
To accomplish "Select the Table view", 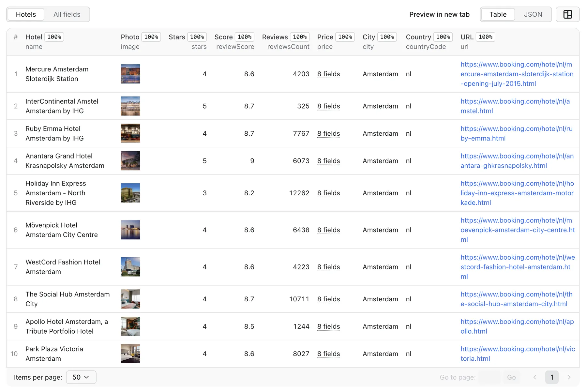I will coord(498,14).
